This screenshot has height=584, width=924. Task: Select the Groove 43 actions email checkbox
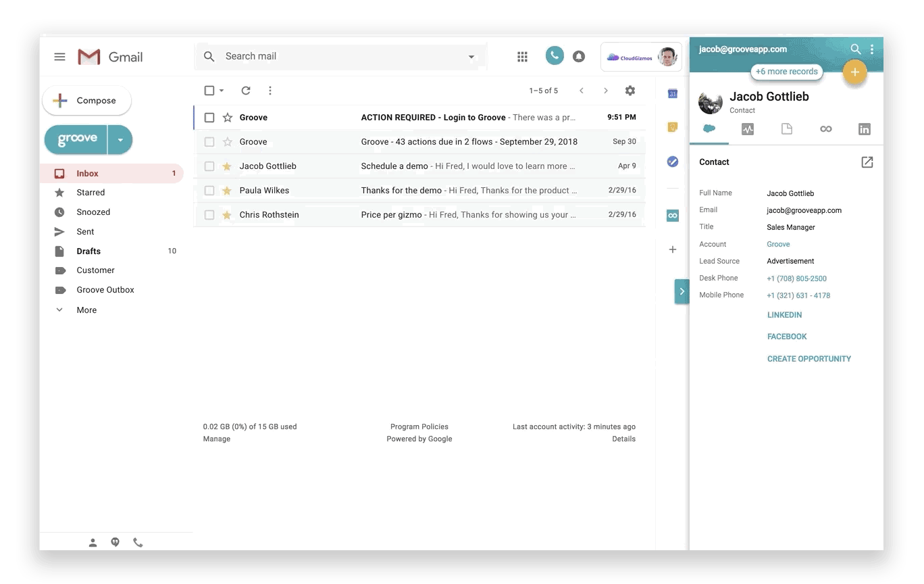click(x=209, y=142)
